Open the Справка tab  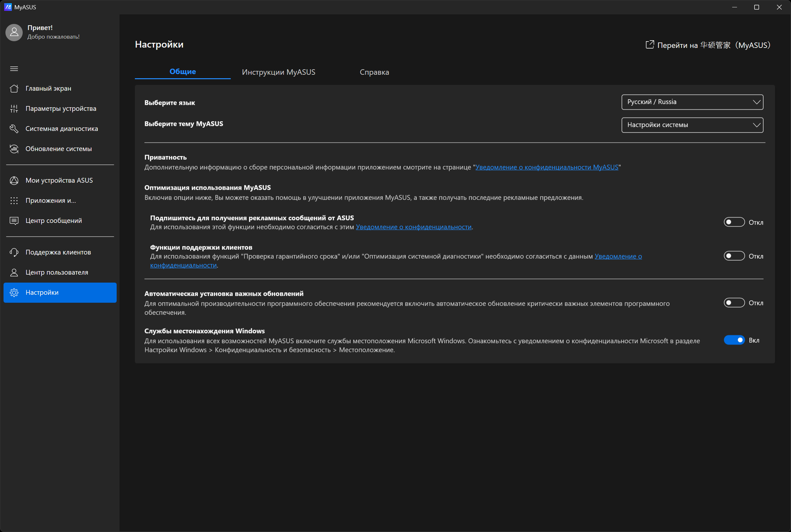click(374, 72)
